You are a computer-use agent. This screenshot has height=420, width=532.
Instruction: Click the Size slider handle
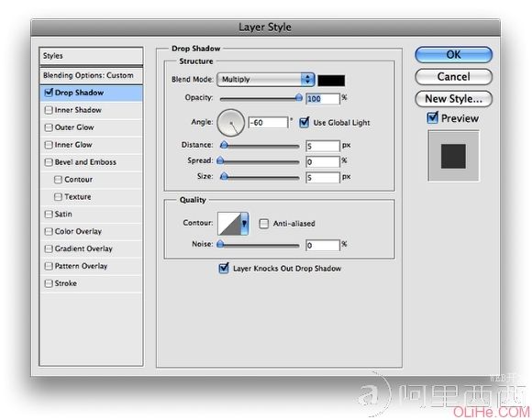coord(224,176)
